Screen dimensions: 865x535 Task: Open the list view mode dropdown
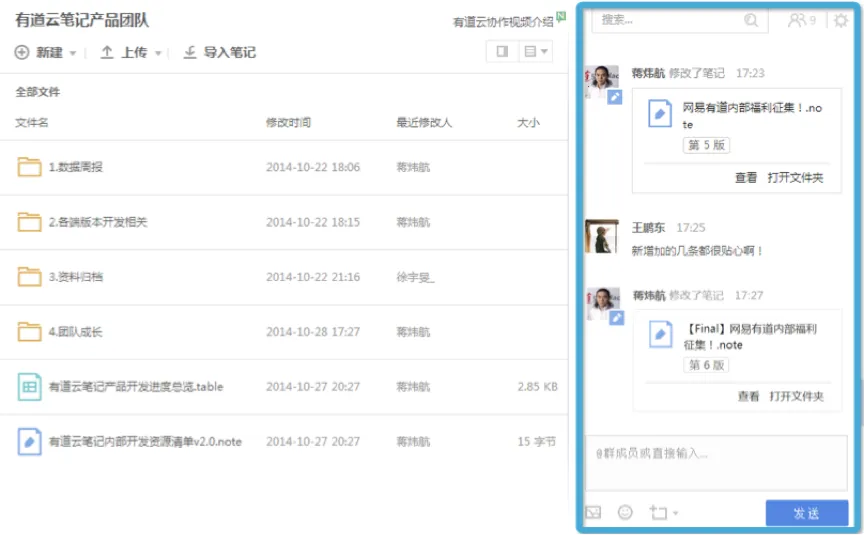click(536, 51)
